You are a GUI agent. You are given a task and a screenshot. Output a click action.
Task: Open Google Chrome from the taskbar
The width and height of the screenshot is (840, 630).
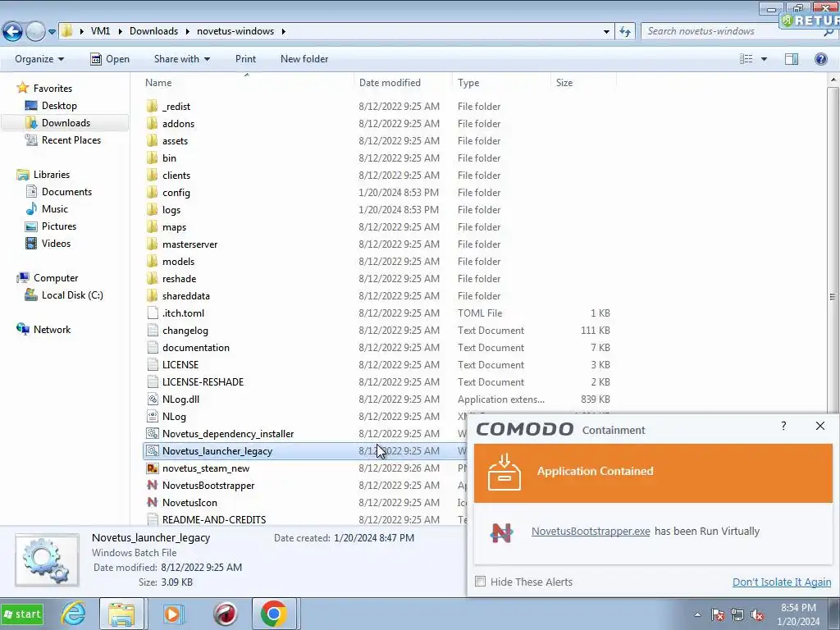(x=274, y=614)
